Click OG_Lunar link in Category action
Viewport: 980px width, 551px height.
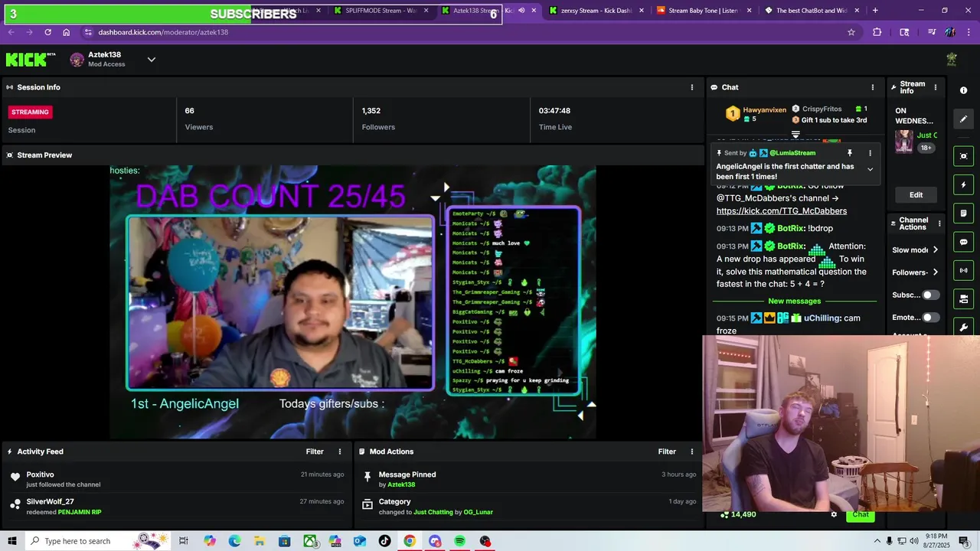pos(479,512)
